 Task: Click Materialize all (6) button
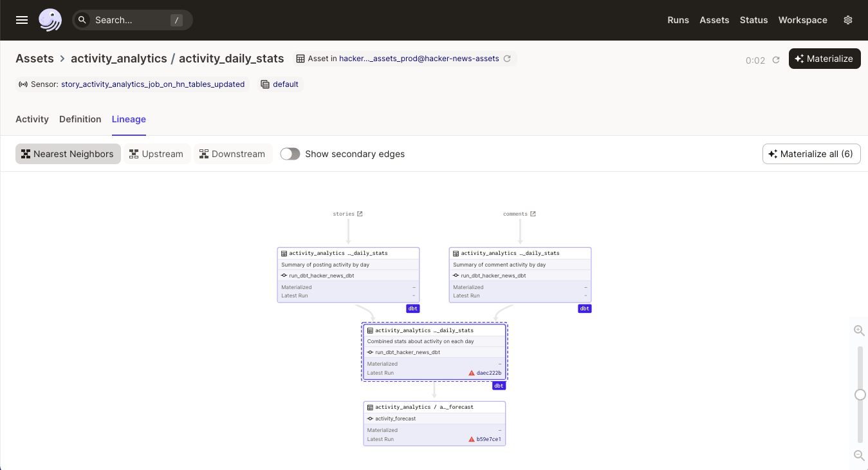pos(811,154)
